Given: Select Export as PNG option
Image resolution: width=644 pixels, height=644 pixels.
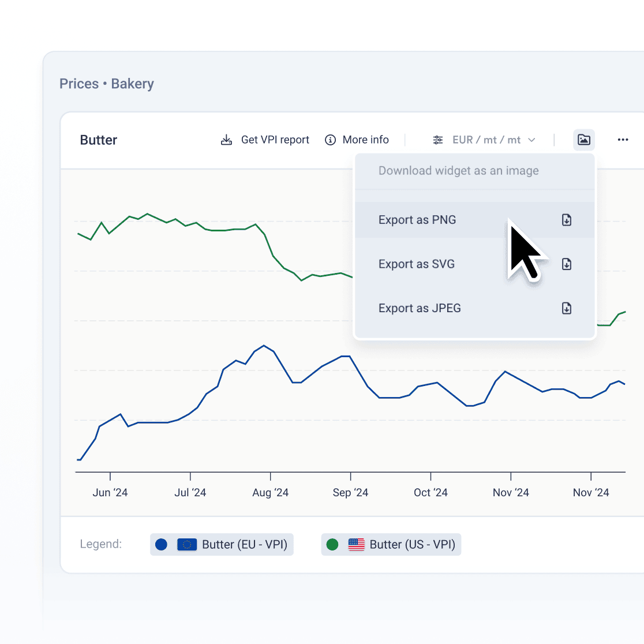Looking at the screenshot, I should coord(417,220).
